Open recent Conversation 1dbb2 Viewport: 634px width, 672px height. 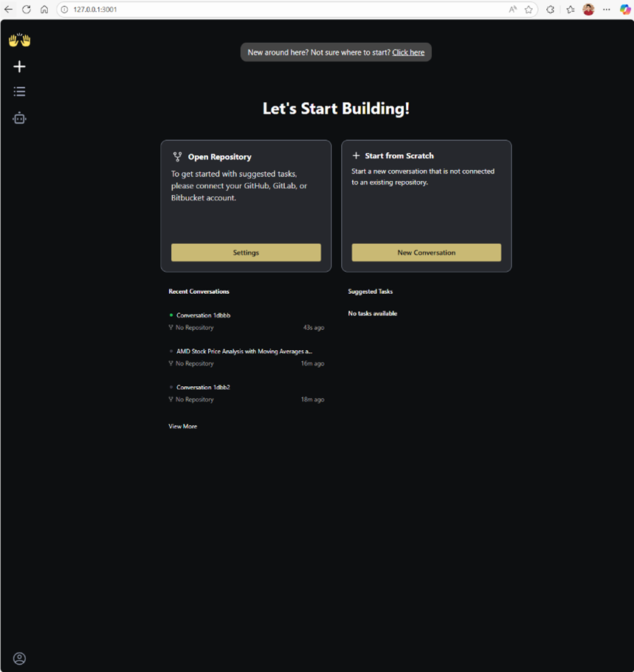[203, 387]
